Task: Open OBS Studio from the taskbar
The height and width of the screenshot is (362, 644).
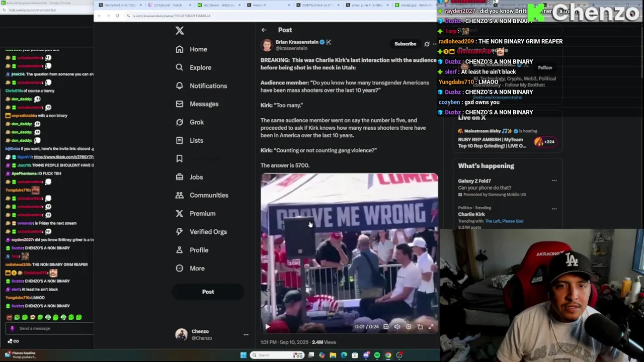Action: pyautogui.click(x=399, y=355)
